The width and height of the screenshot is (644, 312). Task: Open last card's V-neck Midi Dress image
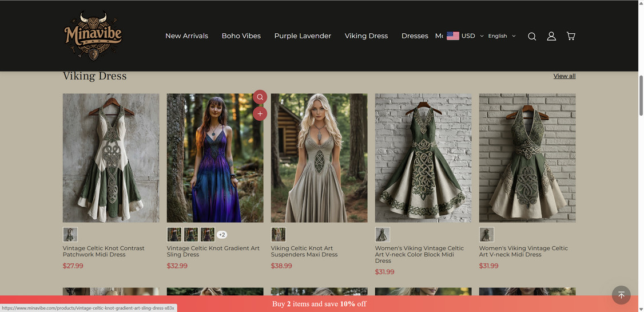point(527,158)
